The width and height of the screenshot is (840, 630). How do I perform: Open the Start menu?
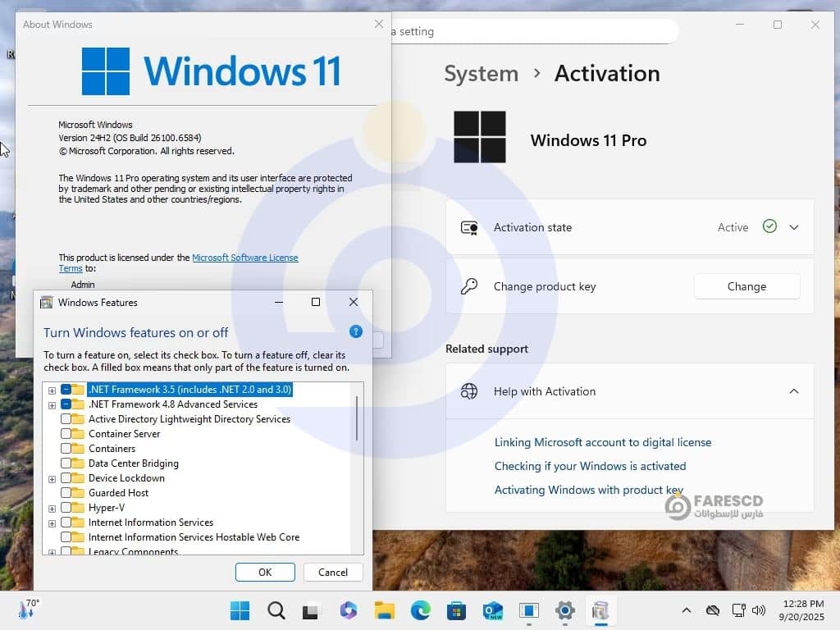coord(240,610)
